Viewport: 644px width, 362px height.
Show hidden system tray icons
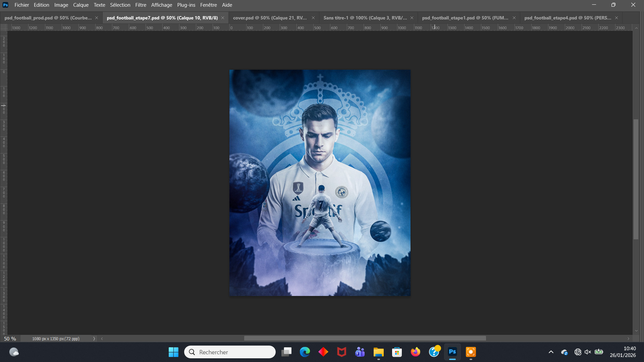[551, 352]
